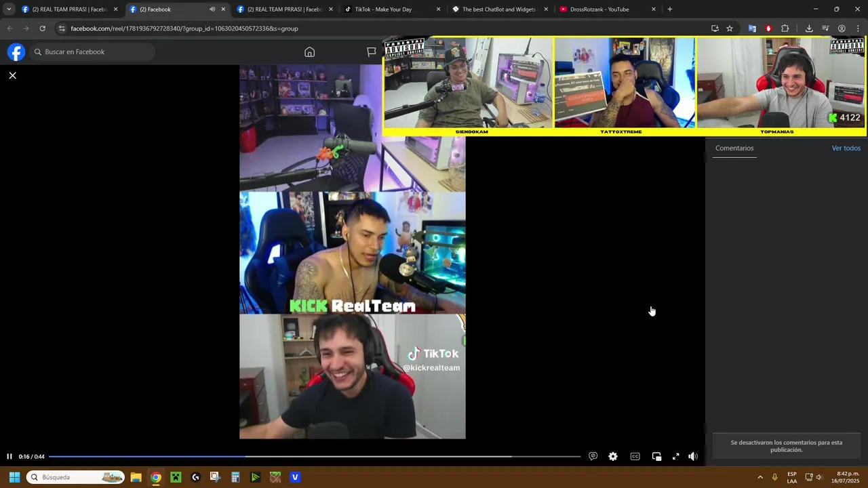Switch to first REAL TEAM PRRAS tab
Screen dimensions: 868x488
(70, 9)
